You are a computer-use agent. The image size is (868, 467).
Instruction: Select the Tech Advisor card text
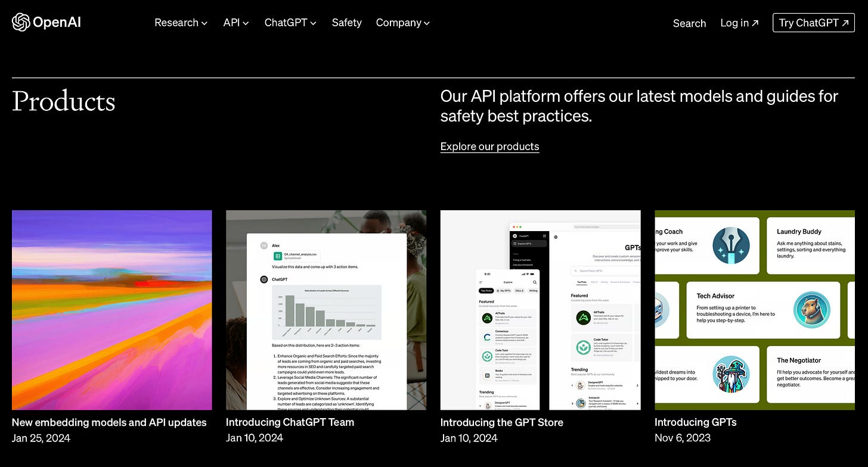click(x=736, y=307)
